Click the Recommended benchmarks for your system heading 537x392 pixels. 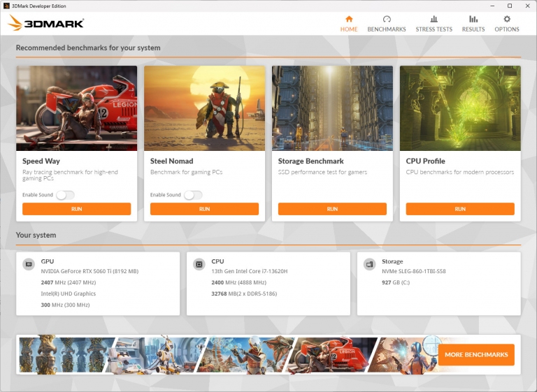[x=88, y=48]
